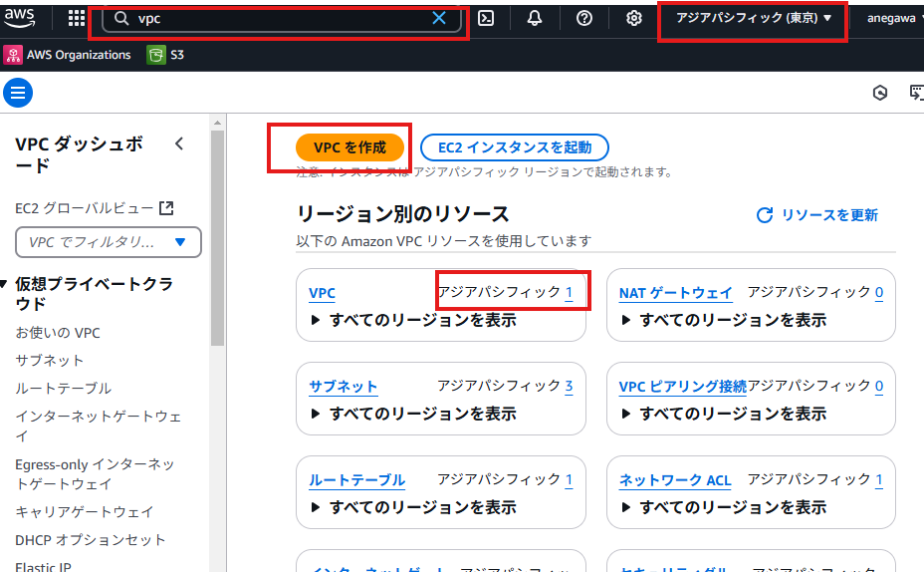The image size is (924, 572).
Task: Click the ルートテーブル card count 1
Action: coord(569,480)
